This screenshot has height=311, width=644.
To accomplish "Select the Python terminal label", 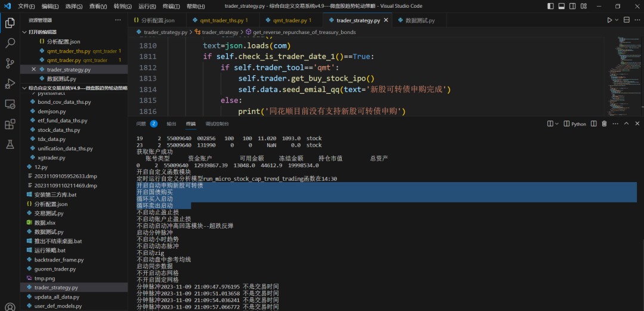I will 575,124.
